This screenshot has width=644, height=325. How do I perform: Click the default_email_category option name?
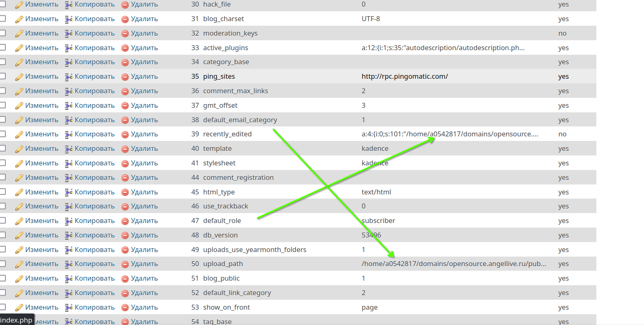pos(240,120)
